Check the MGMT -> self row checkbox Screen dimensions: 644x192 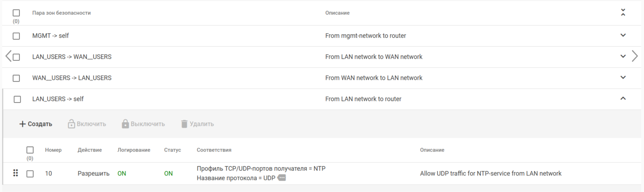16,36
